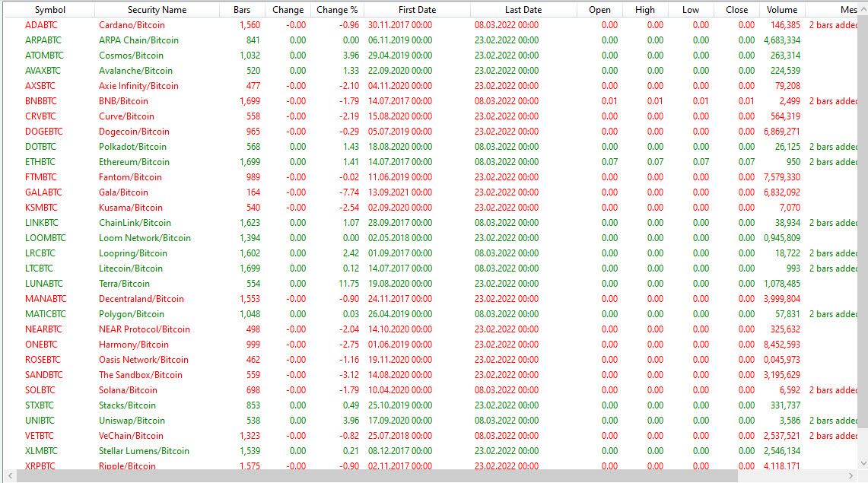Screen dimensions: 868x483
Task: Click Change % value -7.74
Action: point(349,192)
